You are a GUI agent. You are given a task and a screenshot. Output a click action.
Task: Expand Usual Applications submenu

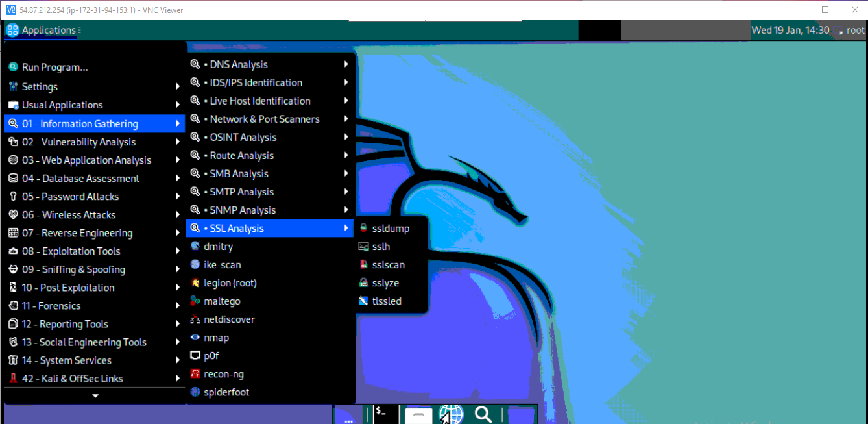(95, 105)
